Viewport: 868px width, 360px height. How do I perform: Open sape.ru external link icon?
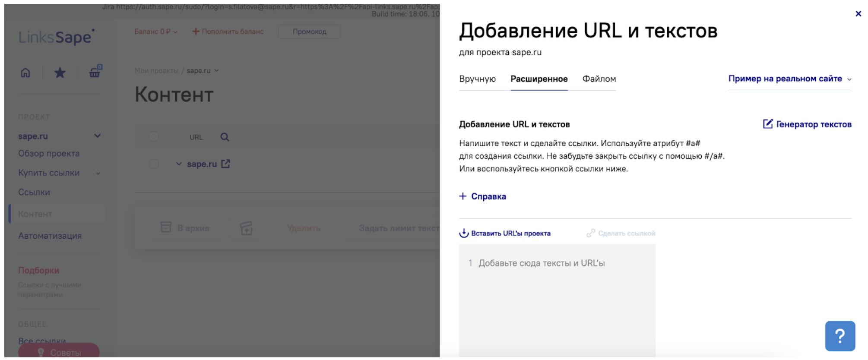[225, 164]
